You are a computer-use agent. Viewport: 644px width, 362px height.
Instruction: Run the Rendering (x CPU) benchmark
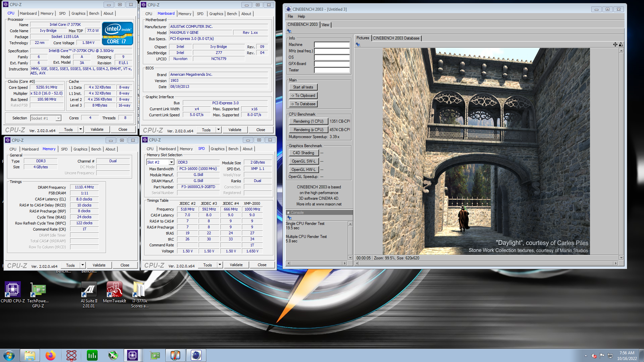point(308,130)
